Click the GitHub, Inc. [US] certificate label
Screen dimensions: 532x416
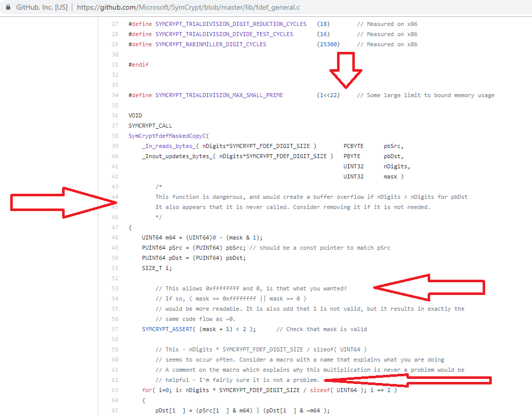pyautogui.click(x=42, y=8)
